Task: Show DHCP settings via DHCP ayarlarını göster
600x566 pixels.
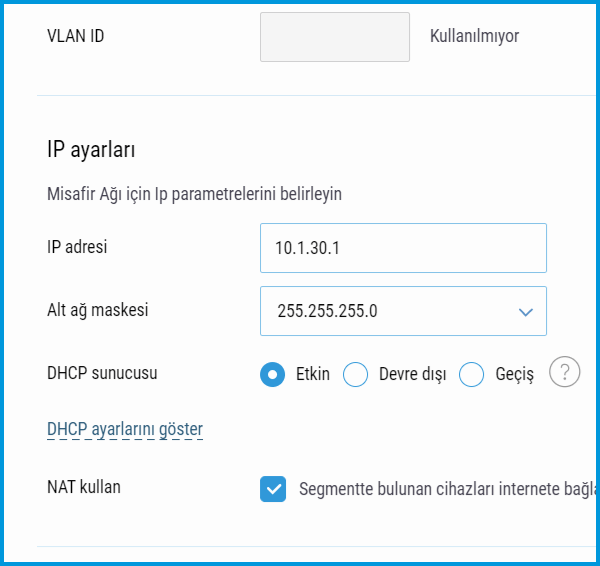Action: click(125, 429)
